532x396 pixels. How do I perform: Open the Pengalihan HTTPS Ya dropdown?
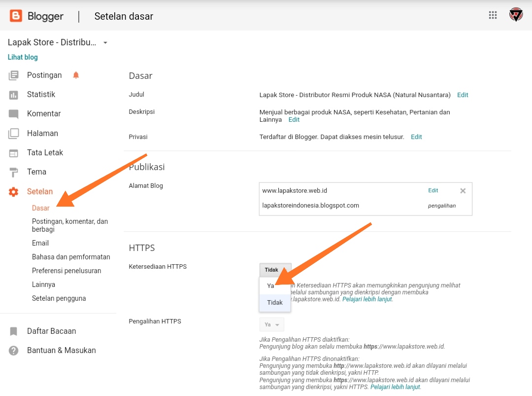point(272,324)
